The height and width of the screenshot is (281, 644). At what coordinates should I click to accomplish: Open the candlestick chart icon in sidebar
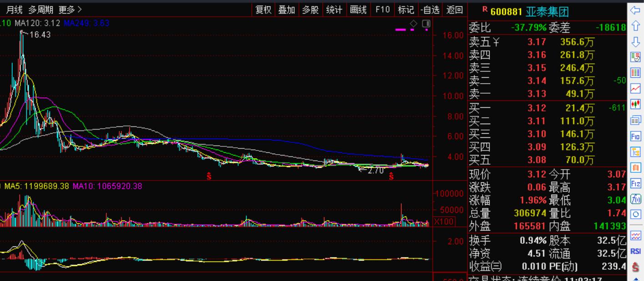[635, 104]
